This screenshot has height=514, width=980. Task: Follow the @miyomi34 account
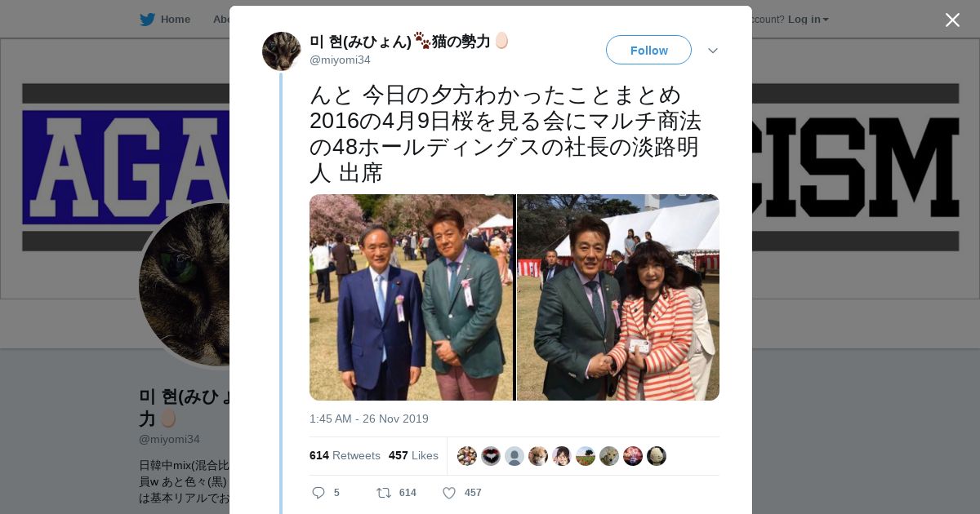click(648, 50)
